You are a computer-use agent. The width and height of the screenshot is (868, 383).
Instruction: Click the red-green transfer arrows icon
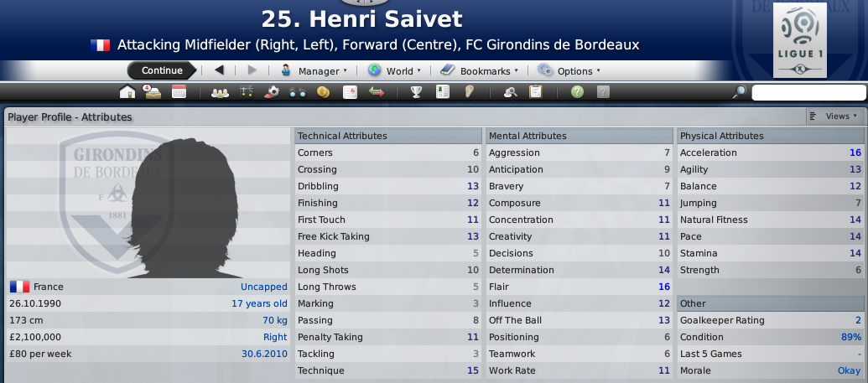click(x=376, y=92)
